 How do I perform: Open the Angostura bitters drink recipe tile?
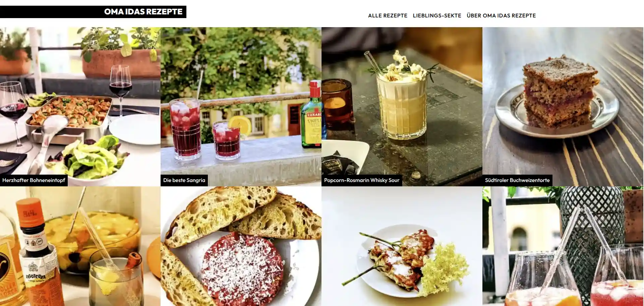click(x=80, y=246)
